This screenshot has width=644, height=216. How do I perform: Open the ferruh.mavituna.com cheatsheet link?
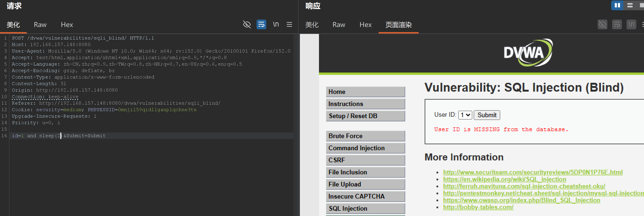coord(524,186)
